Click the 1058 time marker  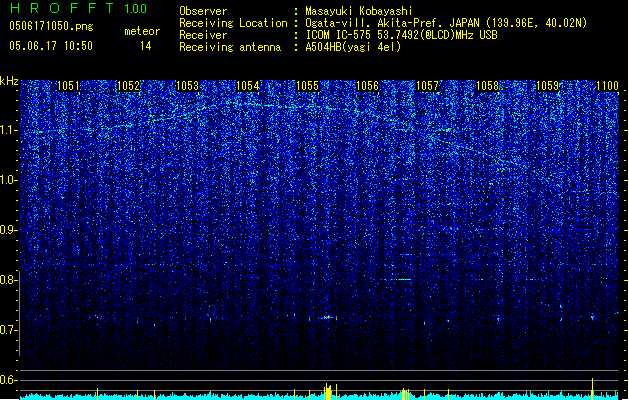pyautogui.click(x=487, y=86)
